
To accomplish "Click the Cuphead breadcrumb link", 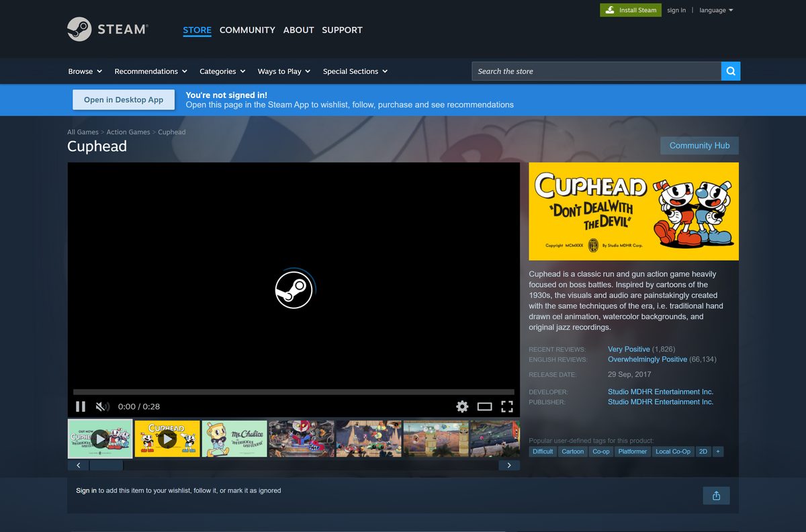I will click(x=172, y=132).
